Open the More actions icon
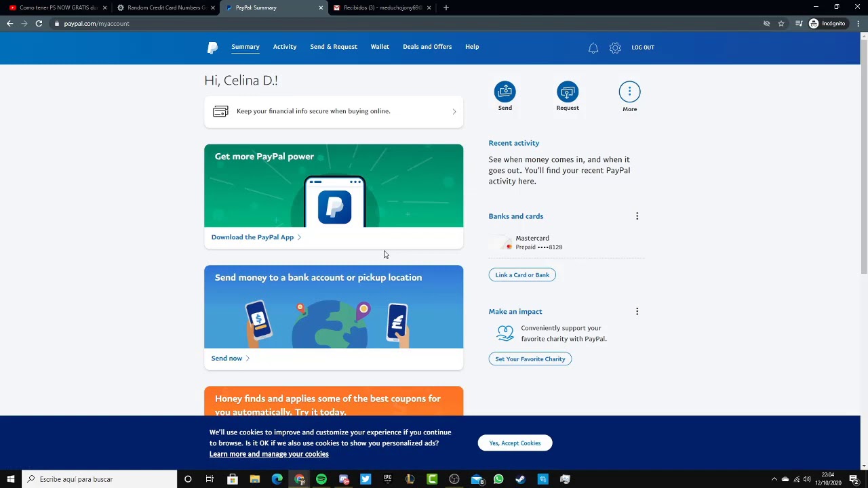 click(x=629, y=92)
